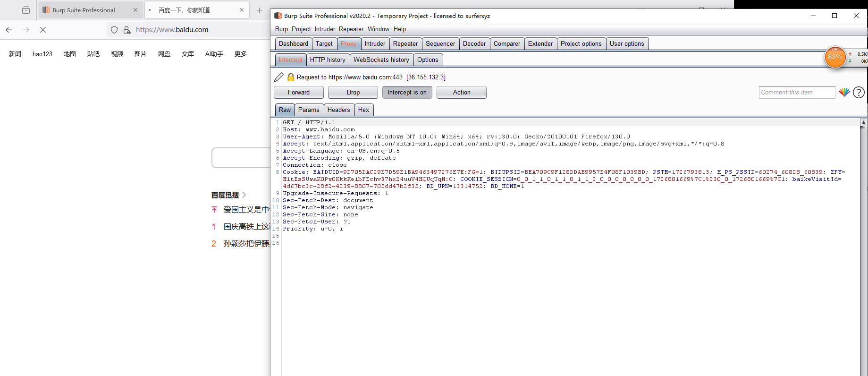Close the Baidu browser tab
Image resolution: width=868 pixels, height=376 pixels.
pyautogui.click(x=242, y=10)
